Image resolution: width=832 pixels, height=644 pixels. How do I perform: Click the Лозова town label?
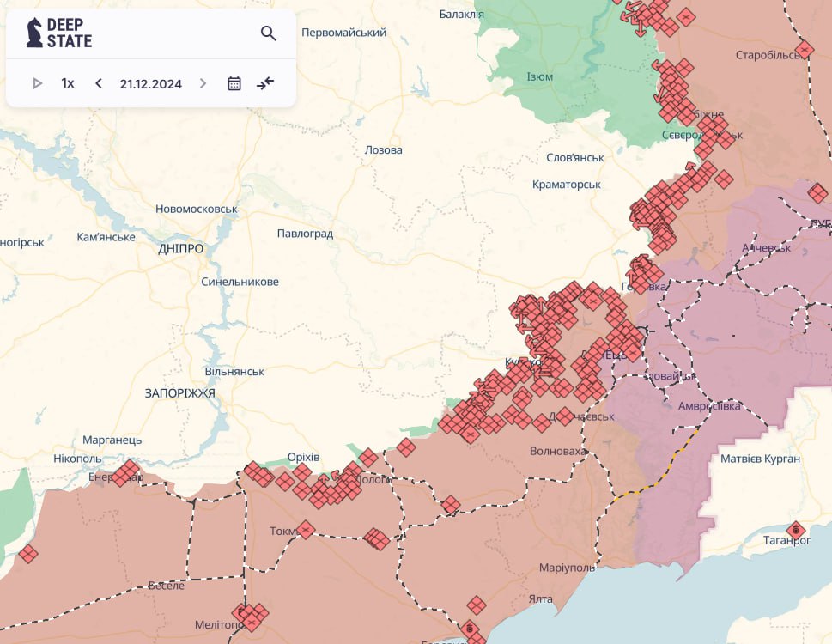click(383, 149)
